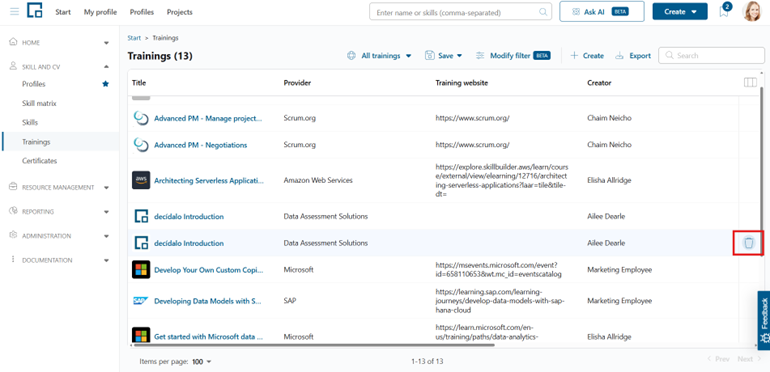
Task: Open Profiles in the top navigation
Action: coord(142,12)
